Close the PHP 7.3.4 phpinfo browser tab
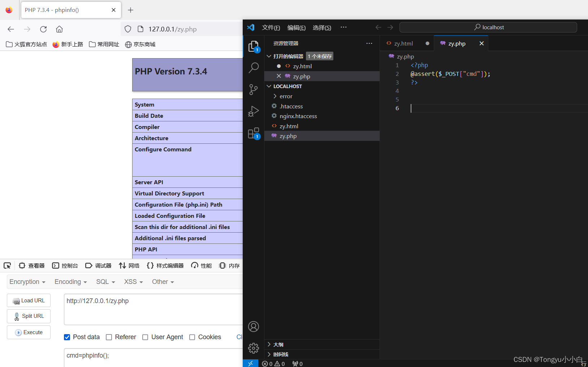The image size is (588, 367). (113, 10)
